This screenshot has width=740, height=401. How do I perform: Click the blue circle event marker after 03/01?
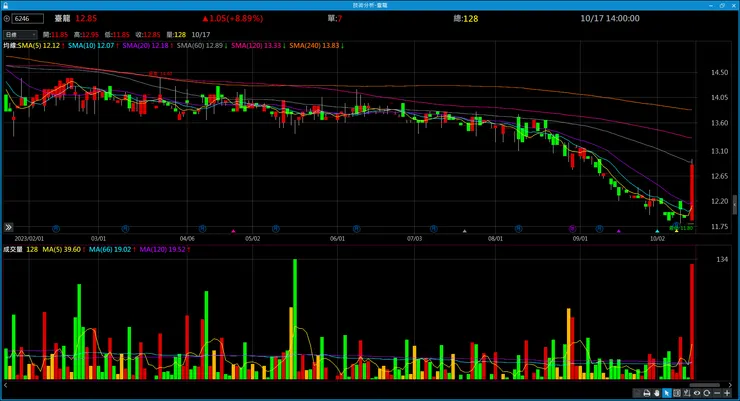click(x=125, y=229)
